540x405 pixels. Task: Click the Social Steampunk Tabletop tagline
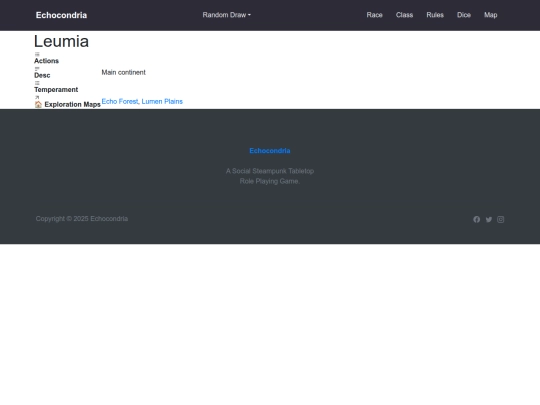(x=270, y=176)
